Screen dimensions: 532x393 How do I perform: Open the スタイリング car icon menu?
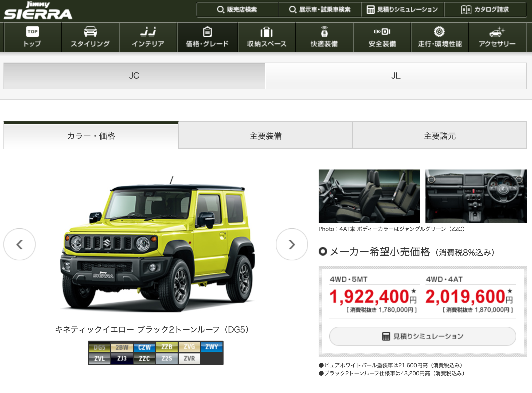(x=91, y=37)
